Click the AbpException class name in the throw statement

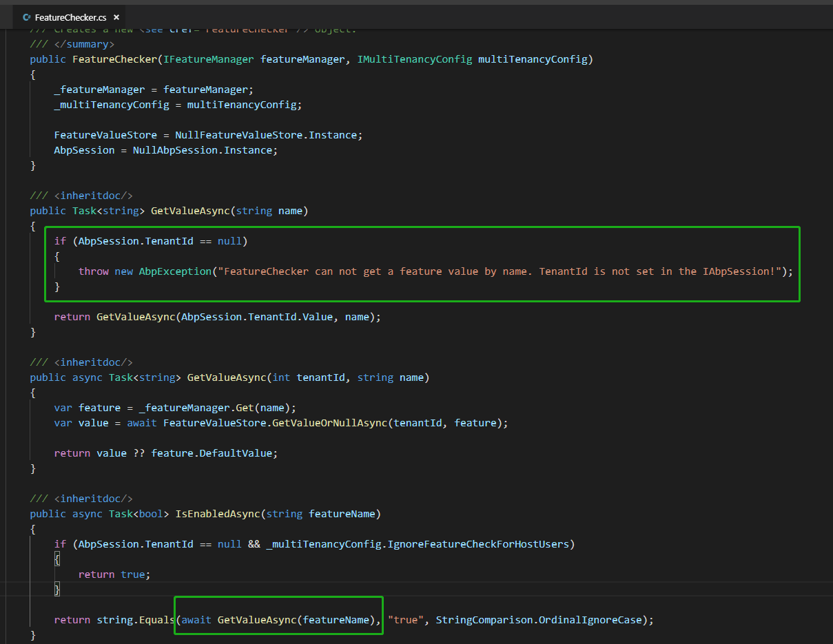174,271
